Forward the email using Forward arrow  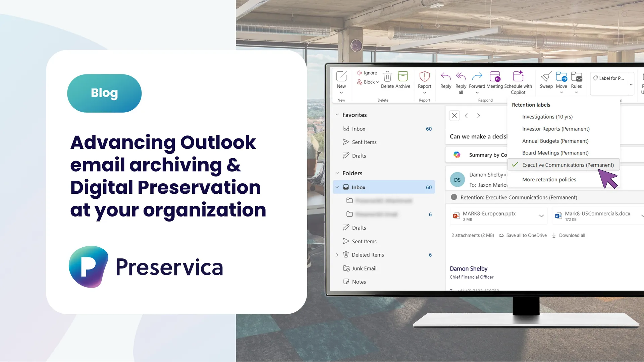click(x=477, y=77)
